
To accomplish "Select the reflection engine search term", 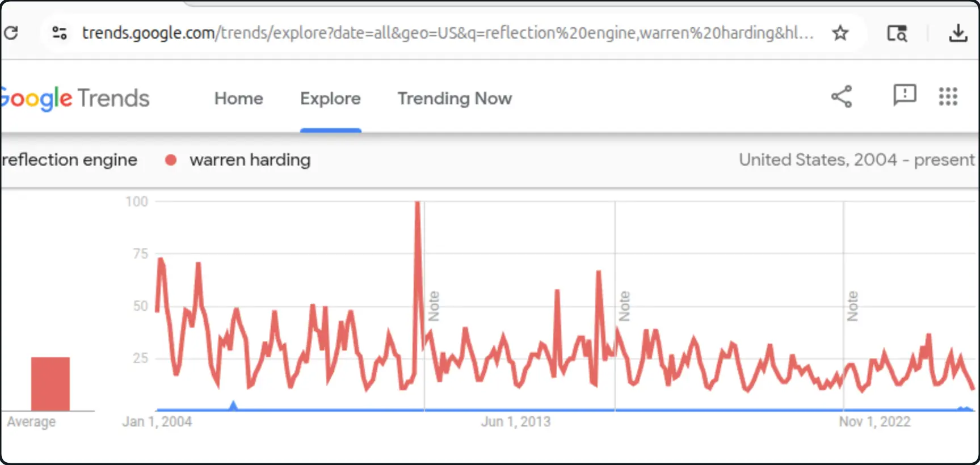I will pyautogui.click(x=69, y=160).
